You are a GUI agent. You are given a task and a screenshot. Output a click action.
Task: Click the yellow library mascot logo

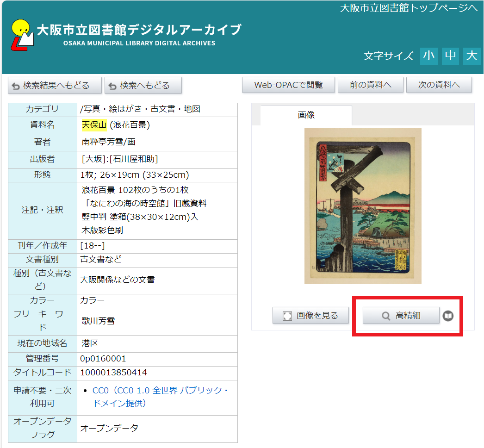[x=22, y=35]
